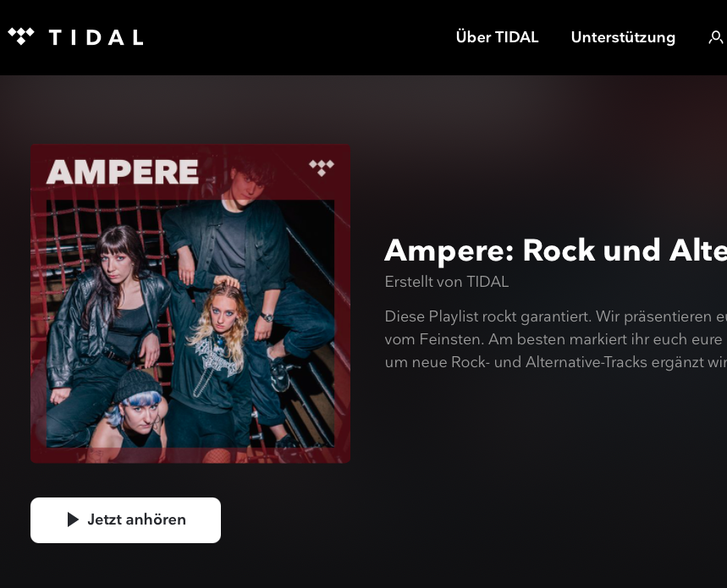Open the Über TIDAL menu item
The height and width of the screenshot is (588, 727).
click(x=497, y=37)
